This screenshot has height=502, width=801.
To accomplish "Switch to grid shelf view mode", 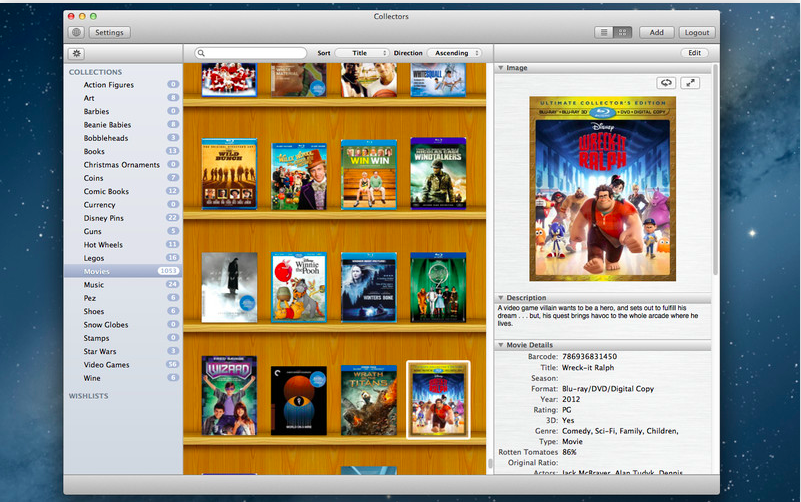I will (622, 32).
